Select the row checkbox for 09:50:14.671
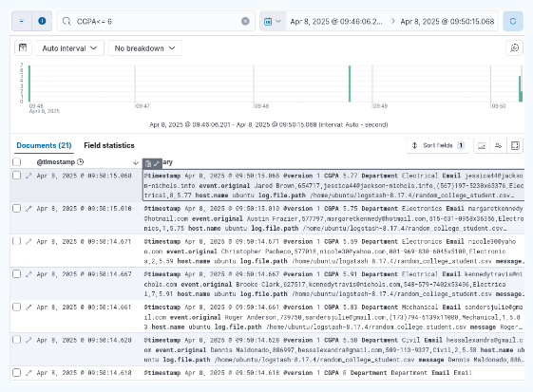 17,241
